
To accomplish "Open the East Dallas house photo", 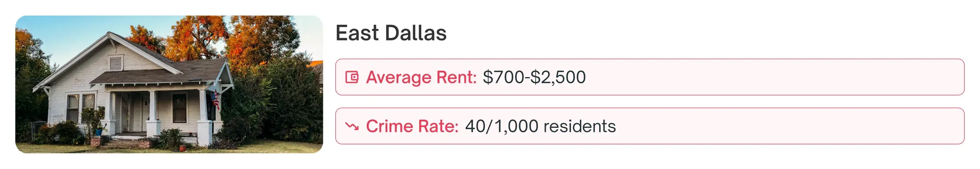I will [169, 84].
